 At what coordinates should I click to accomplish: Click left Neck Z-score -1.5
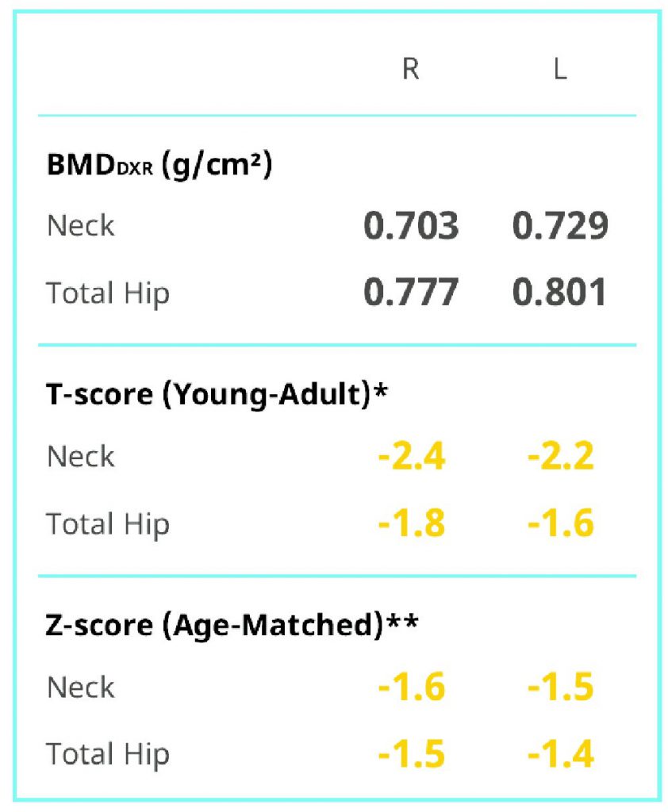(561, 687)
